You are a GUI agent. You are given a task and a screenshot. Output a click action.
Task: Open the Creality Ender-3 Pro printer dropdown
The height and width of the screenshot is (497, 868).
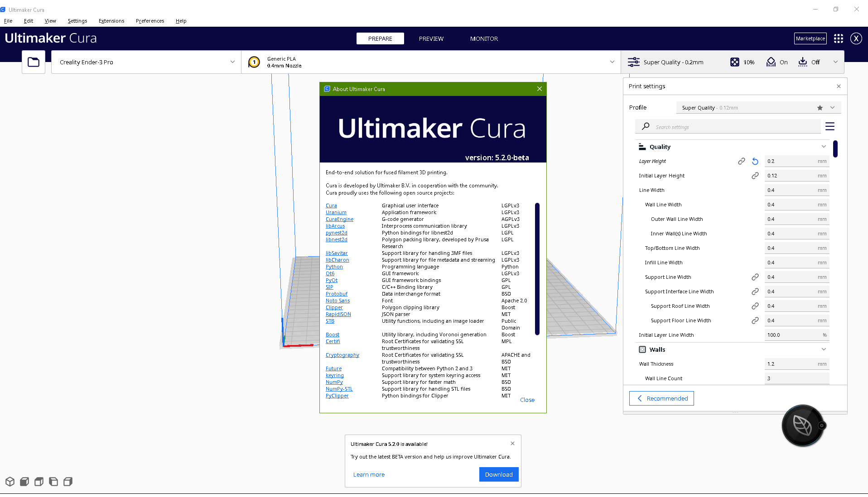(232, 62)
